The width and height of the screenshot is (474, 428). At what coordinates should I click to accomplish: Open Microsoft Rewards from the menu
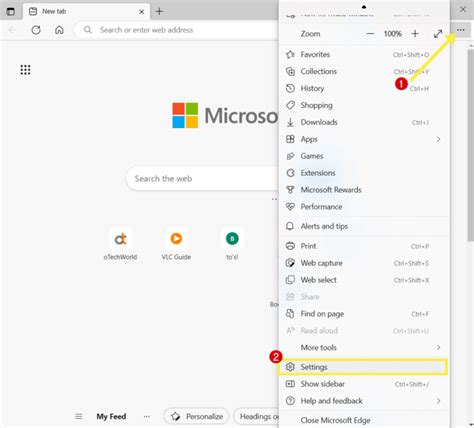tap(364, 190)
